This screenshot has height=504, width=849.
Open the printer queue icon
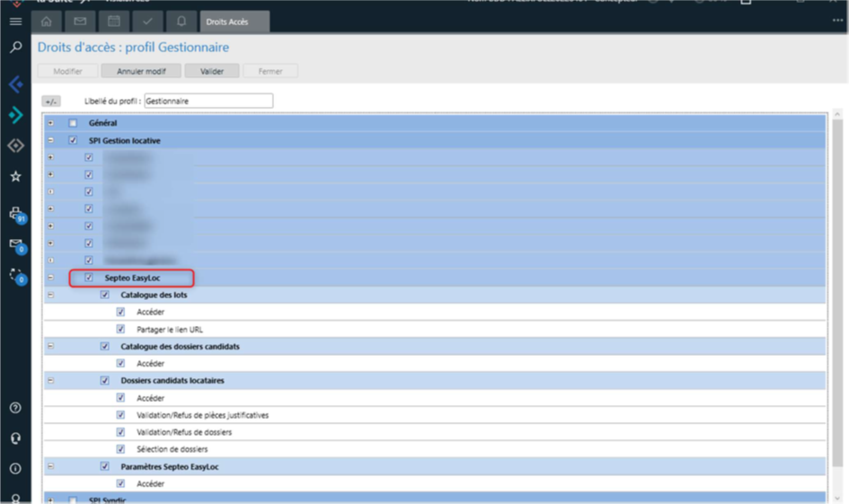point(15,214)
